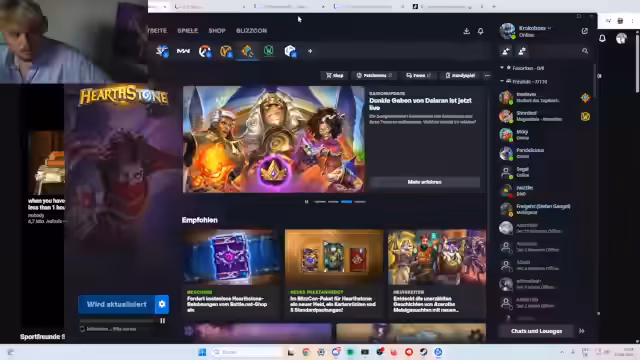Collapse the Favoriten friends group
The width and height of the screenshot is (640, 360).
coord(502,68)
